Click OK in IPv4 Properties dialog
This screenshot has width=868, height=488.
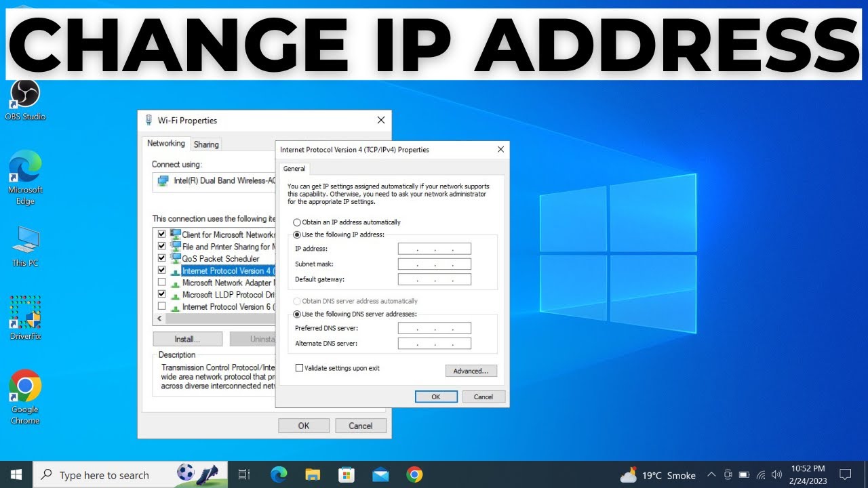tap(436, 397)
